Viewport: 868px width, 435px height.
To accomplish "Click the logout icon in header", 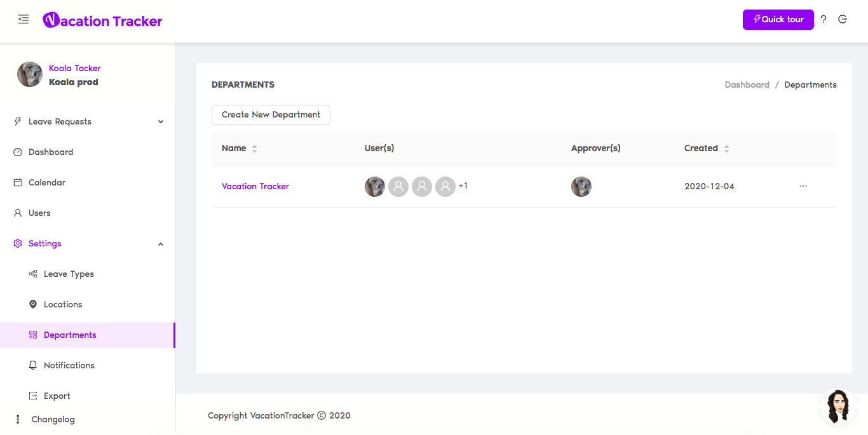I will [x=843, y=19].
